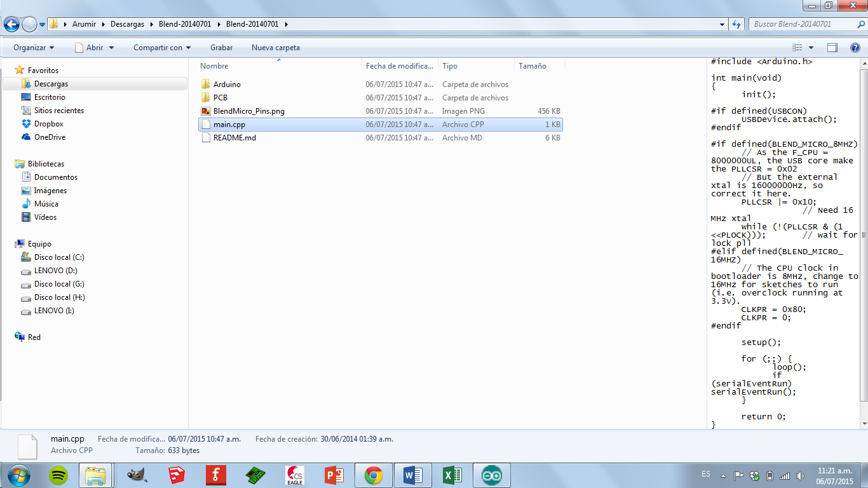Click the change view icon

click(x=797, y=48)
